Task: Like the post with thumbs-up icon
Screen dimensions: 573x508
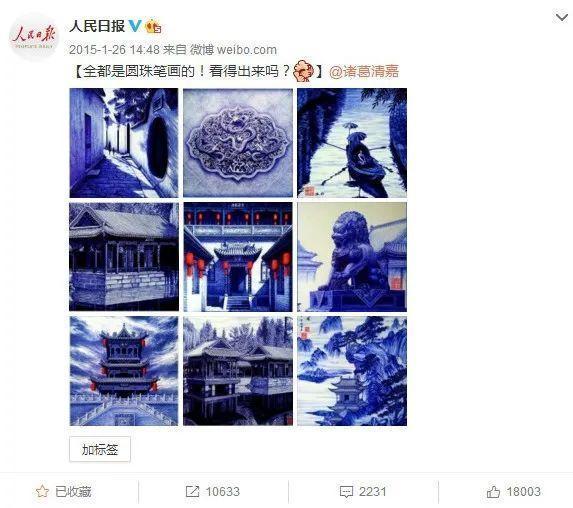Action: pyautogui.click(x=493, y=491)
